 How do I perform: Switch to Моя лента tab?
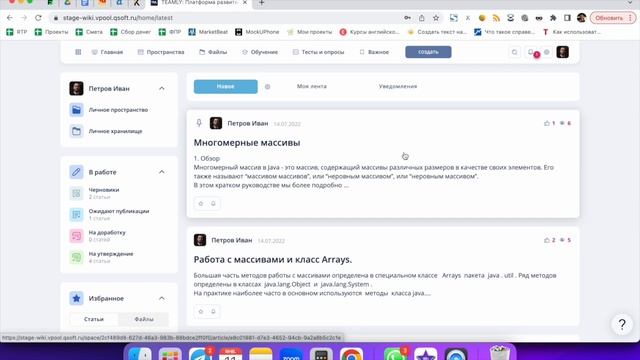coord(312,87)
